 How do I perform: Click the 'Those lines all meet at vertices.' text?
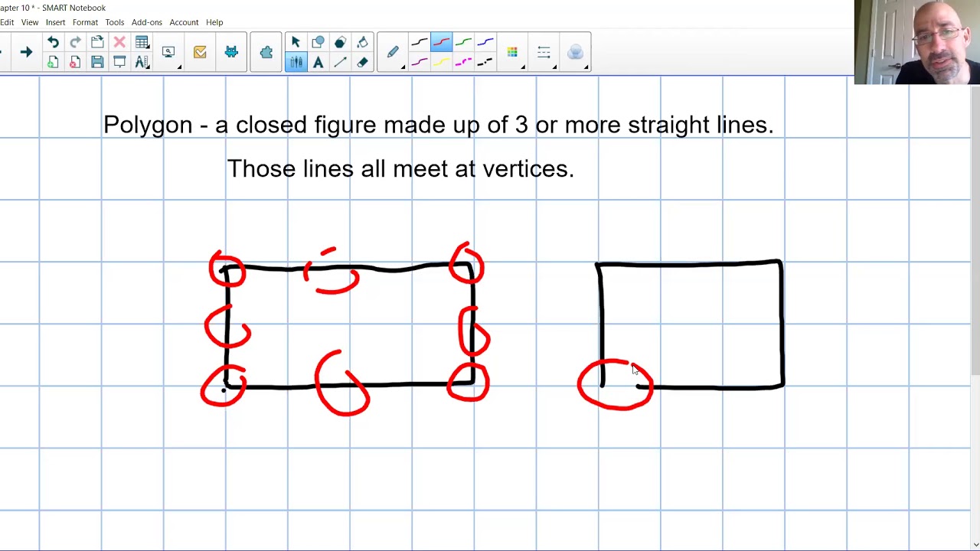(x=400, y=168)
